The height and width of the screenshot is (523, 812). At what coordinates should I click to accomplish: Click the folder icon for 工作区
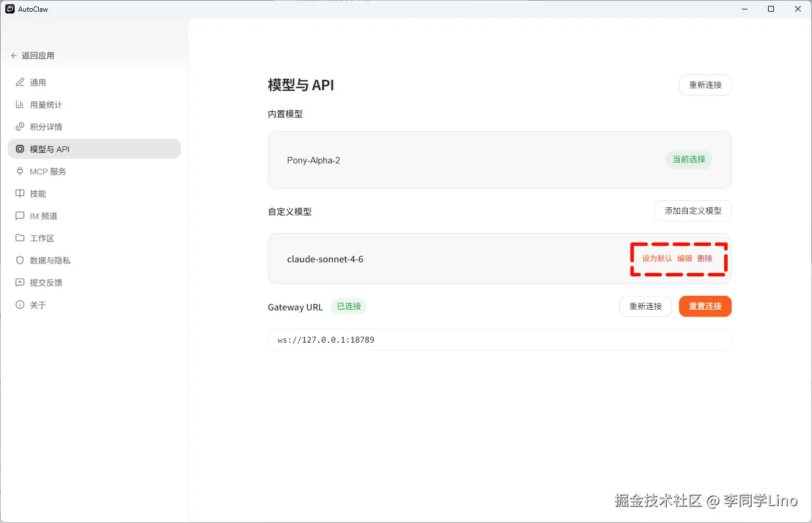[20, 238]
